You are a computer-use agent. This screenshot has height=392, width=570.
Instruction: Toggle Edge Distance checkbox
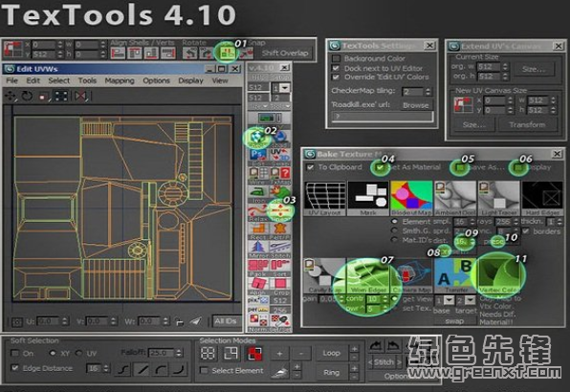[x=15, y=368]
